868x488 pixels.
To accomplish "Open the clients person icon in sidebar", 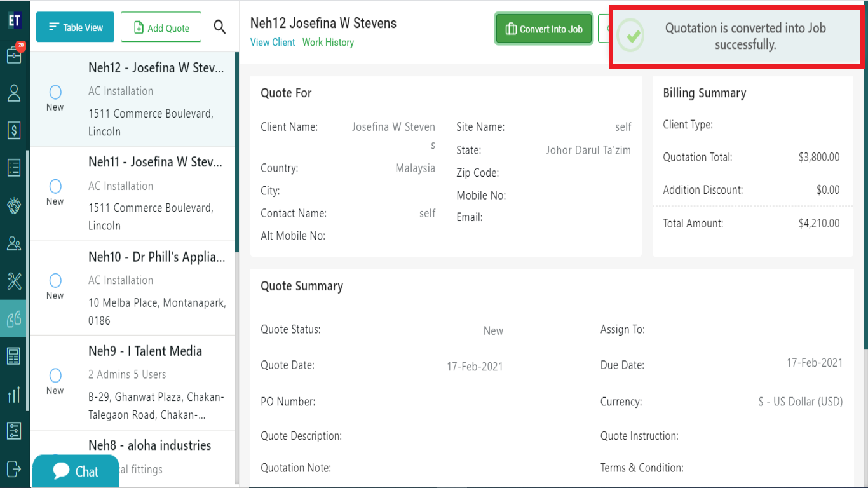I will pos(14,93).
